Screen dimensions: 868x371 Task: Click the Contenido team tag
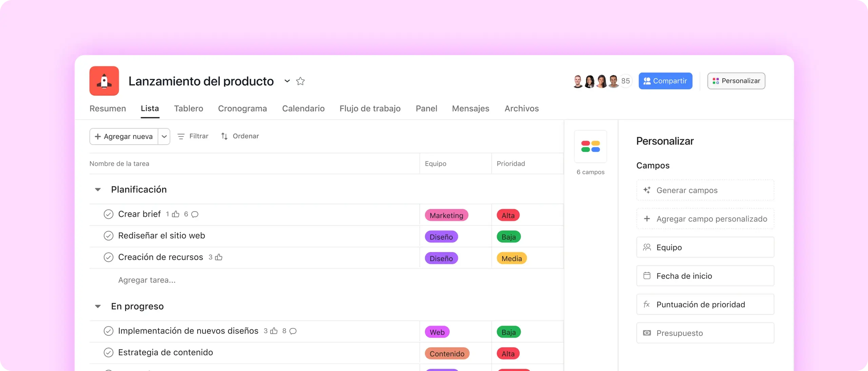point(447,354)
